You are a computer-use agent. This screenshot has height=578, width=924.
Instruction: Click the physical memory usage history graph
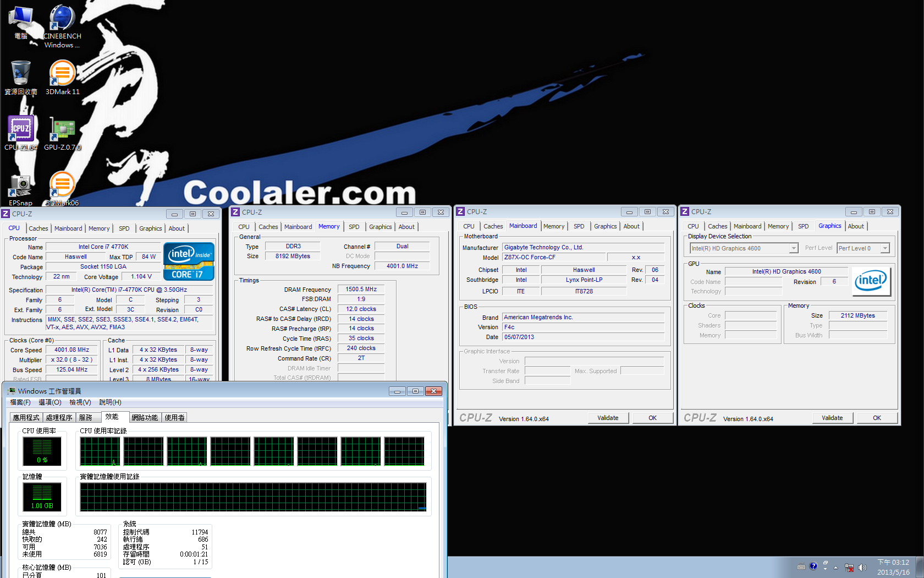(253, 497)
